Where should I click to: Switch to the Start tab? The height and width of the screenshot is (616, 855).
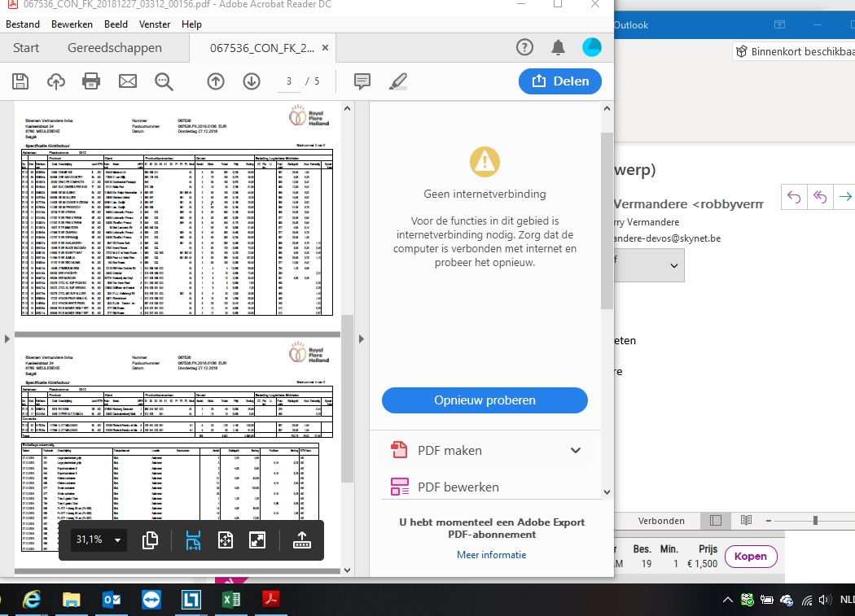tap(26, 48)
